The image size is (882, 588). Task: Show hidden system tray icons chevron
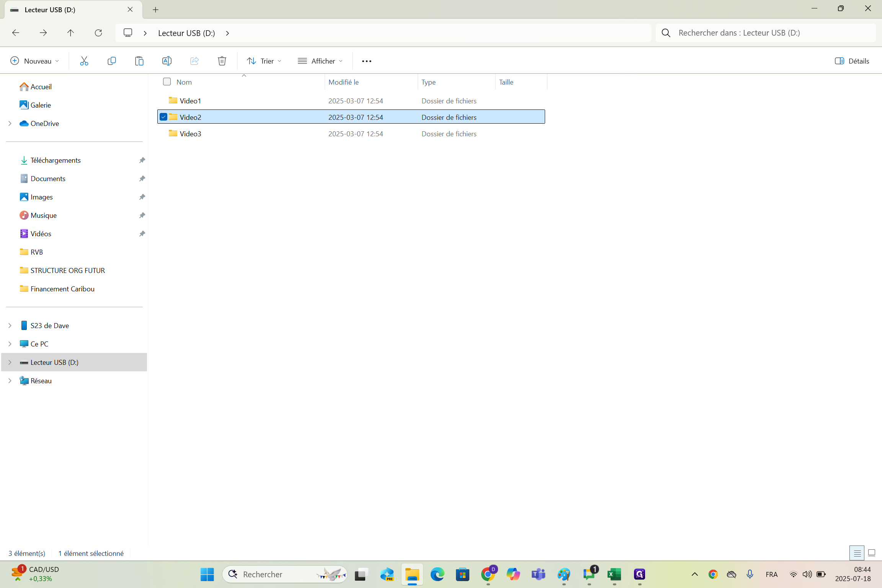[694, 574]
